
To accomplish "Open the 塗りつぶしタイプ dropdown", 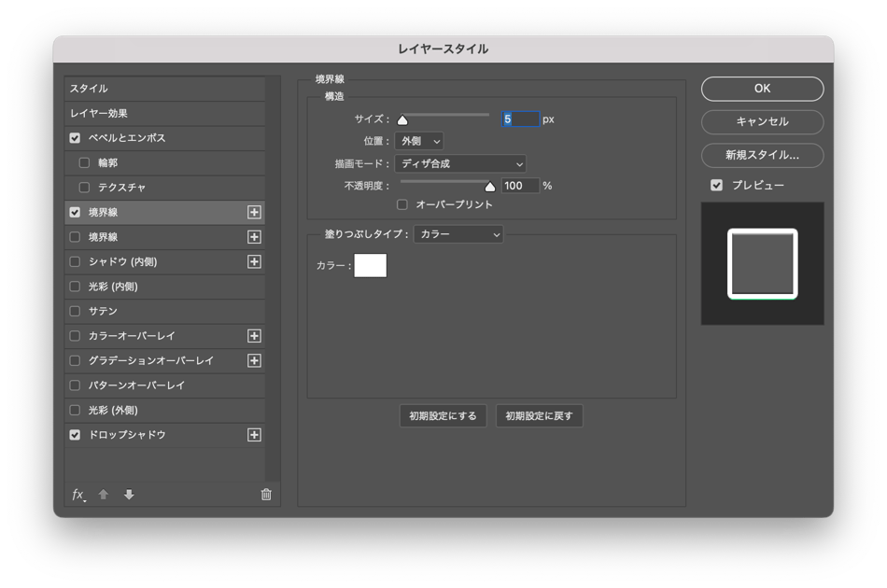I will [x=458, y=234].
